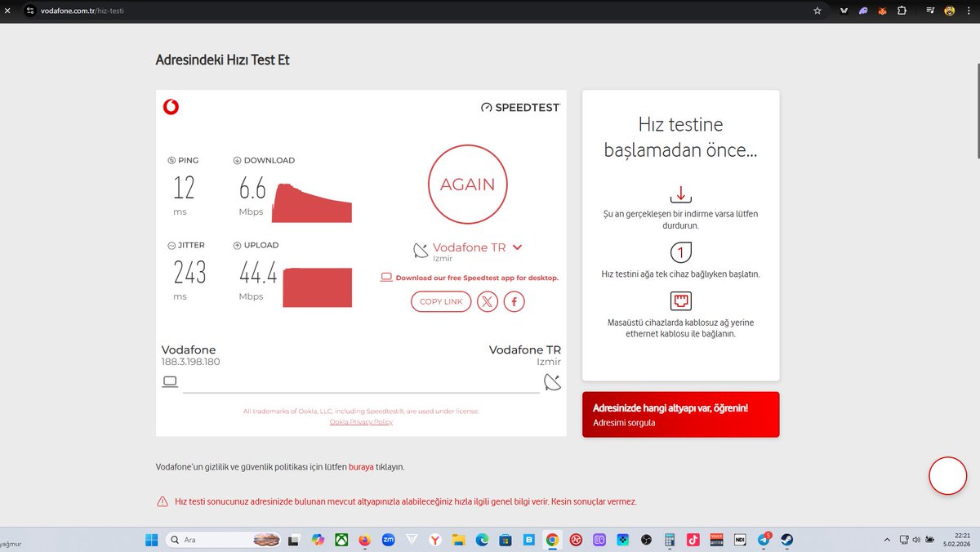
Task: Click the download arrow icon in tips panel
Action: [680, 194]
